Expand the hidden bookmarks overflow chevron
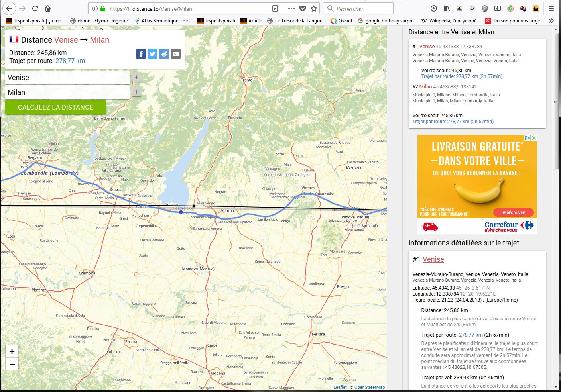Image resolution: width=561 pixels, height=392 pixels. [551, 21]
